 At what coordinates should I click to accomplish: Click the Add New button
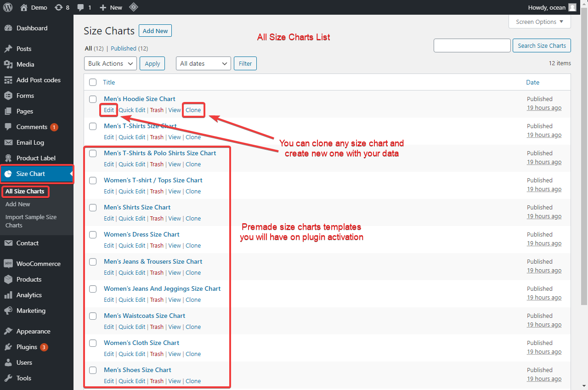[155, 30]
